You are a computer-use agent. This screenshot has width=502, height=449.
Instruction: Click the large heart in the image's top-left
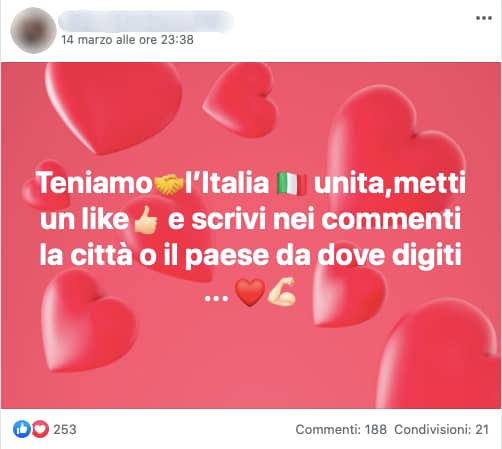113,108
